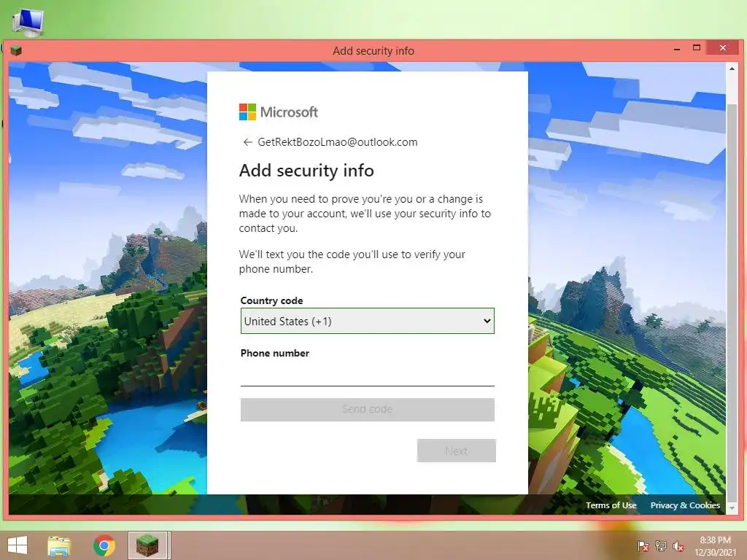Open the Computer desktop icon

coord(28,21)
